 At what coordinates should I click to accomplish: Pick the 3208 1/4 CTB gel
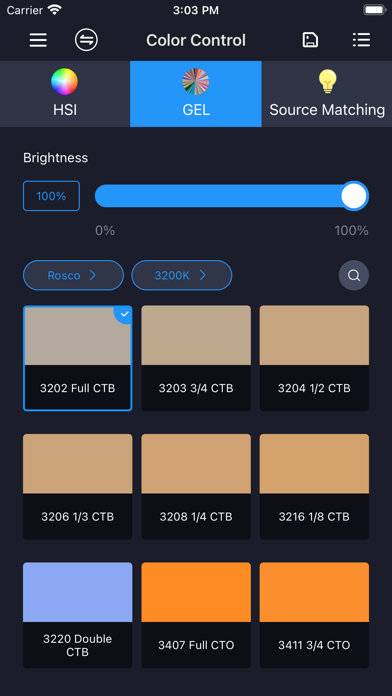pos(196,486)
